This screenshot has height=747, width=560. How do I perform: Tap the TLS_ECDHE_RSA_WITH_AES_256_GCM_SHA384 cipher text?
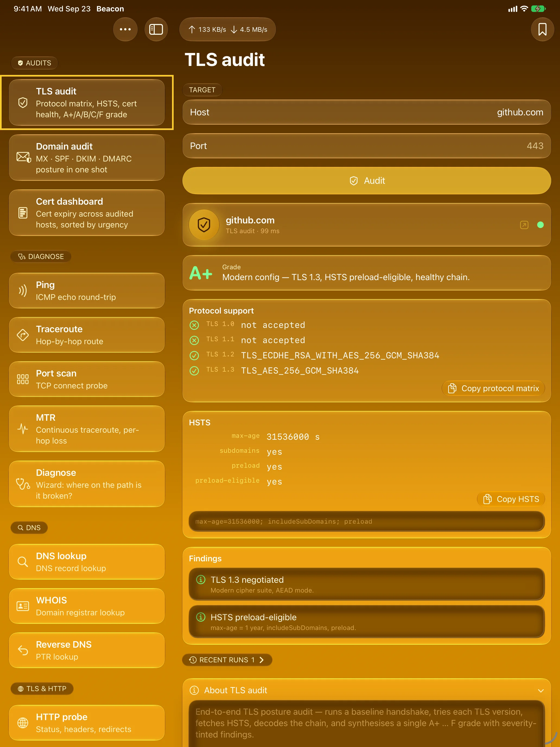pos(340,355)
